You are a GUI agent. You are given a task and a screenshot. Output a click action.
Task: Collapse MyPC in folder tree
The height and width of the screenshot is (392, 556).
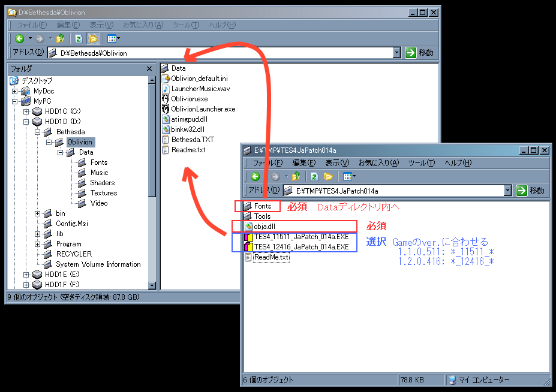[14, 101]
